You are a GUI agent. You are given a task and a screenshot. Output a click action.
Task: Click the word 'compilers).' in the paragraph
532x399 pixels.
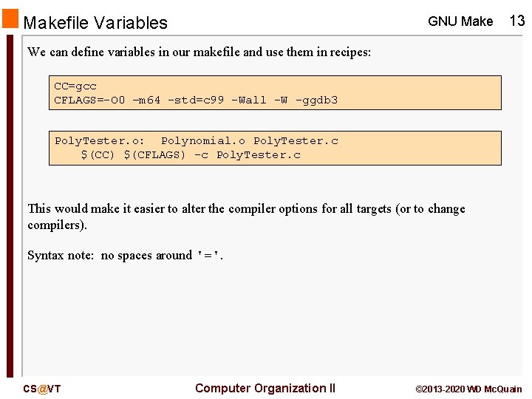point(58,225)
